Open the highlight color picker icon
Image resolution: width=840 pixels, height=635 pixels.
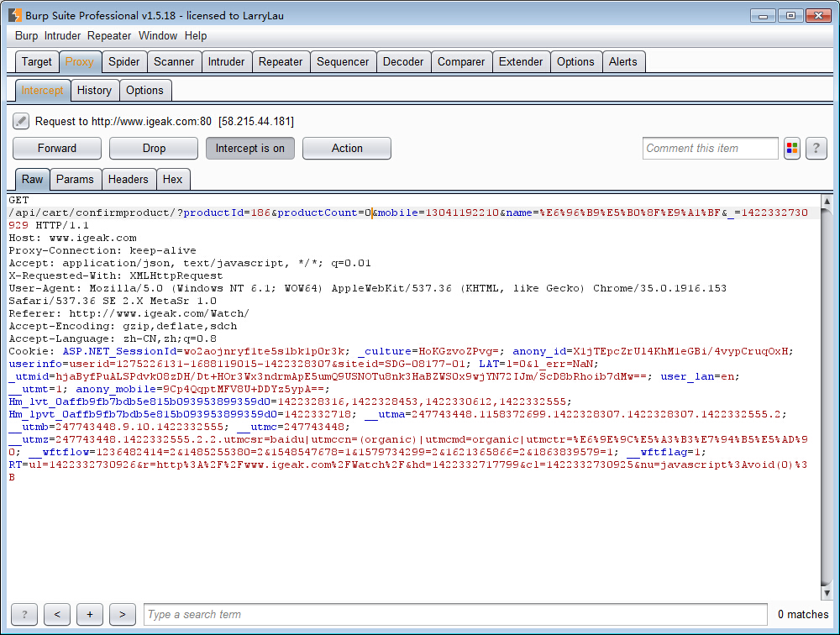[792, 149]
